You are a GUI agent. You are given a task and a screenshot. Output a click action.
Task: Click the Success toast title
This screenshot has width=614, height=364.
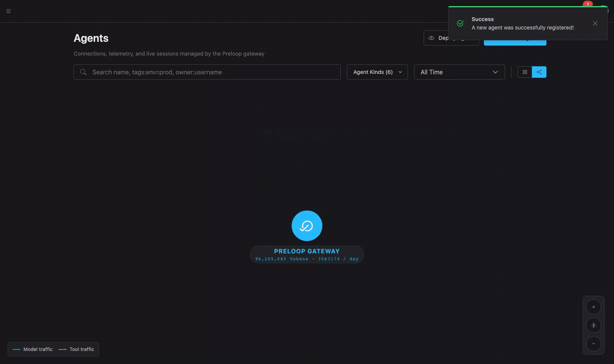click(x=482, y=19)
